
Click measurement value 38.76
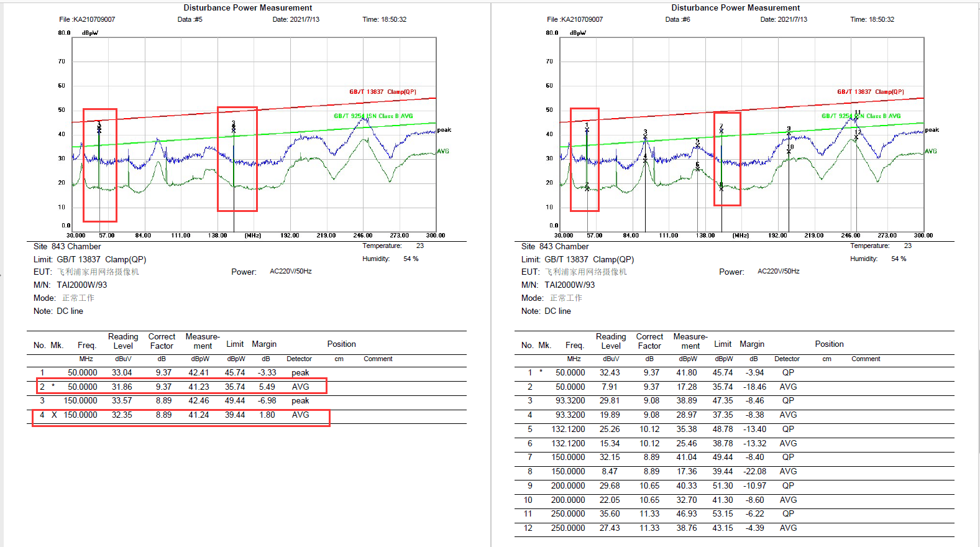coord(687,528)
